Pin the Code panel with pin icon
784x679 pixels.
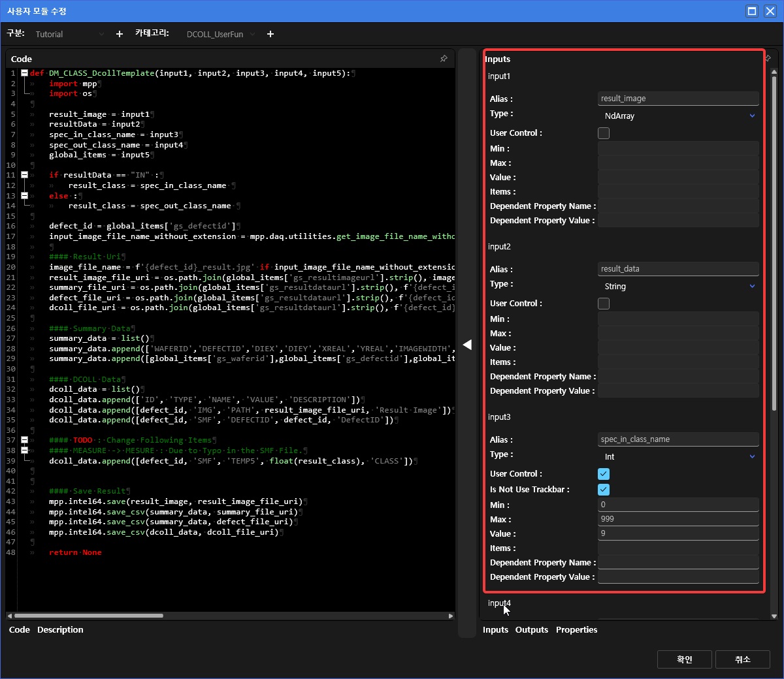coord(444,59)
